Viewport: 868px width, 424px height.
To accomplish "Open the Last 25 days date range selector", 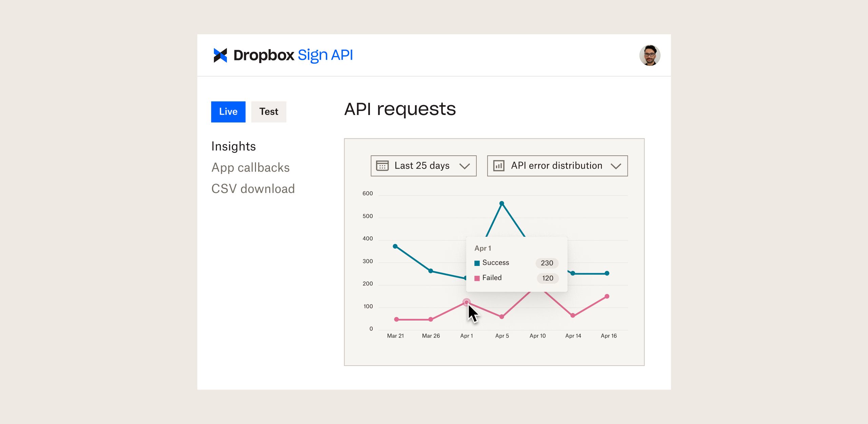I will (x=422, y=166).
